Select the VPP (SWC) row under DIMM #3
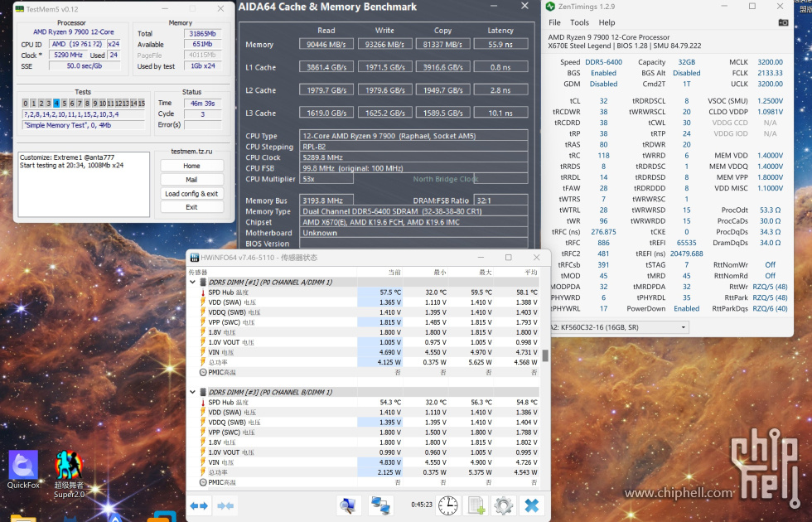The height and width of the screenshot is (522, 812). click(x=364, y=433)
